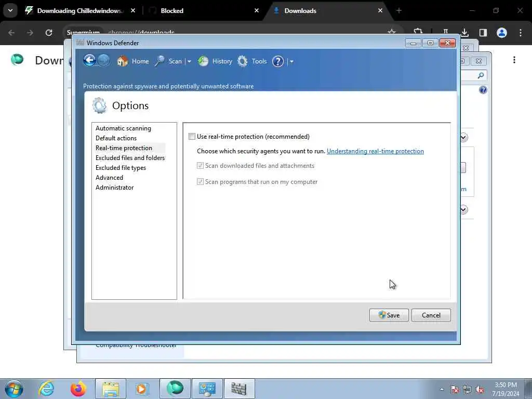Select Excluded files and folders

pos(130,158)
